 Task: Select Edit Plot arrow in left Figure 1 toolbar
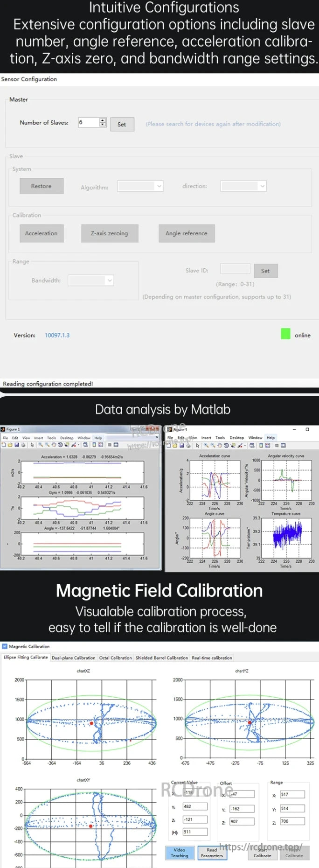coord(32,445)
